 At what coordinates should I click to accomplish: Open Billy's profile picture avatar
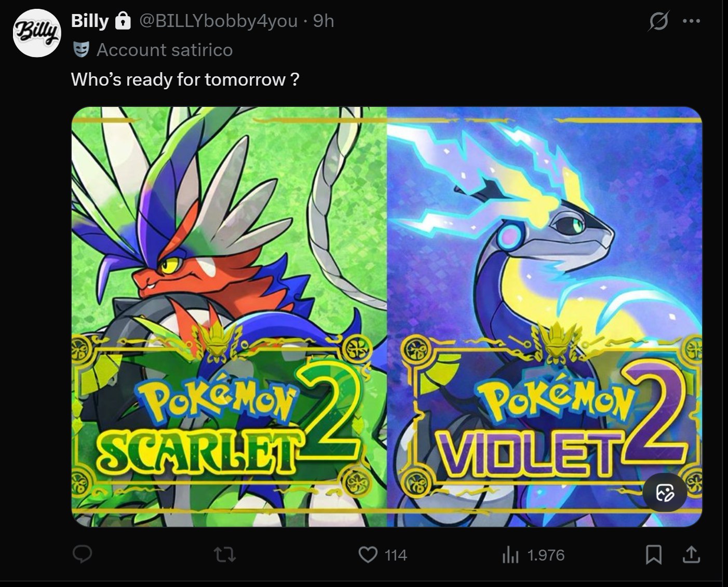click(37, 33)
